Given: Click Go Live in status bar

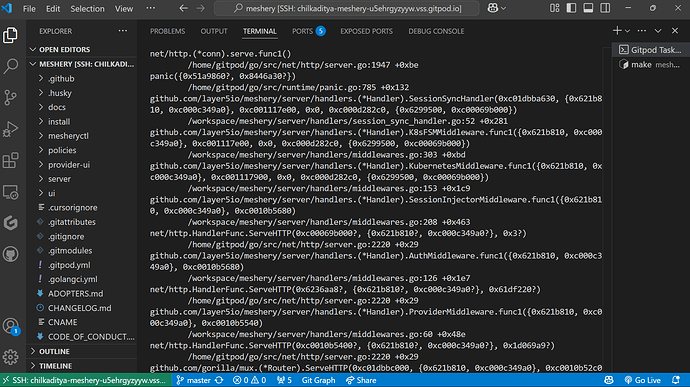Looking at the screenshot, I should pyautogui.click(x=643, y=380).
